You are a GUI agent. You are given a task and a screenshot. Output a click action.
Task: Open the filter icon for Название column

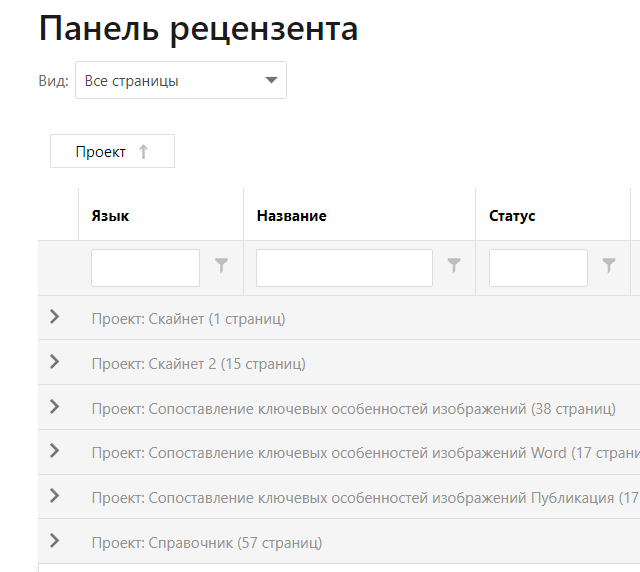tap(453, 265)
